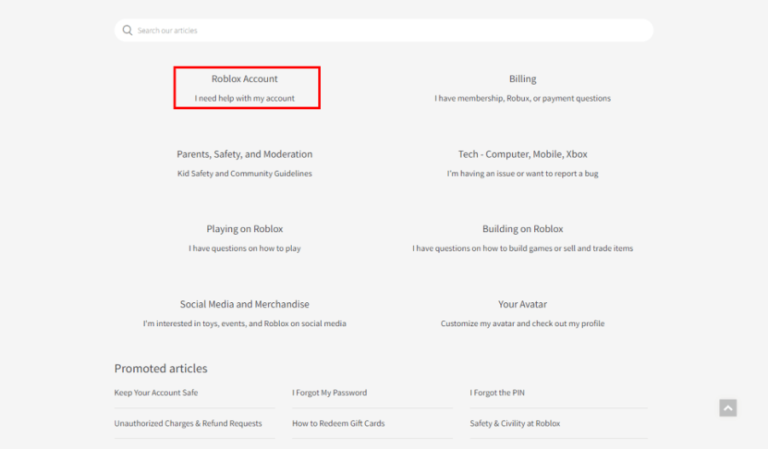Click 'Customize my avatar and check out my profile'
The width and height of the screenshot is (768, 449).
click(522, 324)
